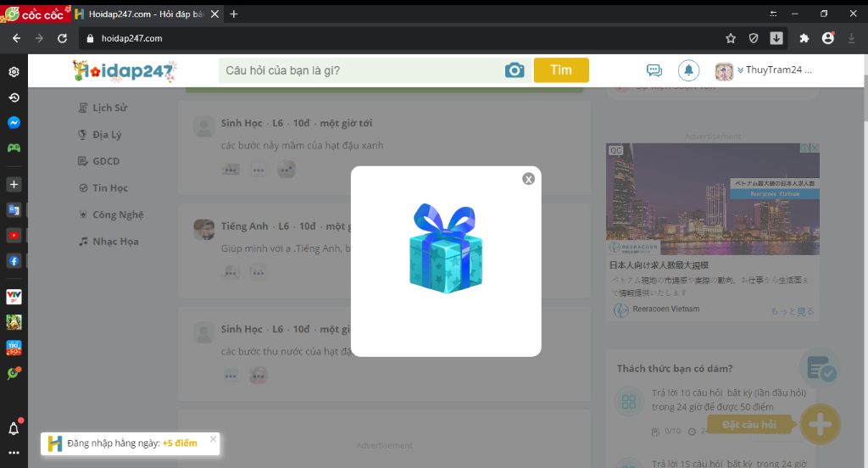Click the Reeracoen Vietnam ad image
The width and height of the screenshot is (868, 468).
click(x=713, y=199)
